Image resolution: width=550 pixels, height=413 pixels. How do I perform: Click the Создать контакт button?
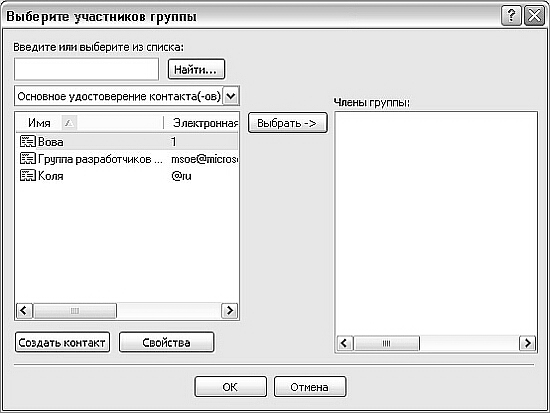62,342
